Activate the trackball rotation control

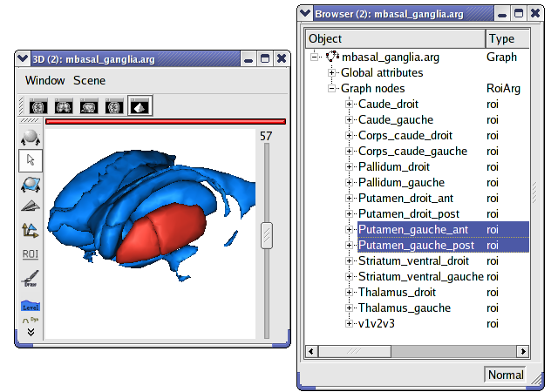click(30, 138)
